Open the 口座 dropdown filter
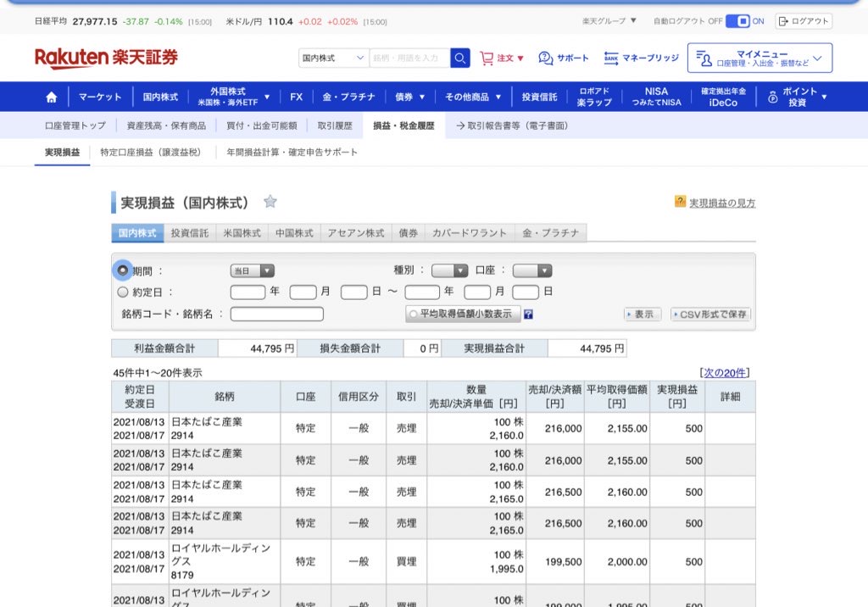The image size is (868, 607). (531, 271)
